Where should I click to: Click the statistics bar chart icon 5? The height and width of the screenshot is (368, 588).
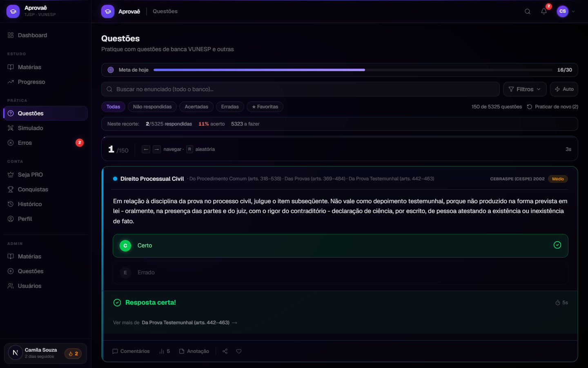coord(165,351)
